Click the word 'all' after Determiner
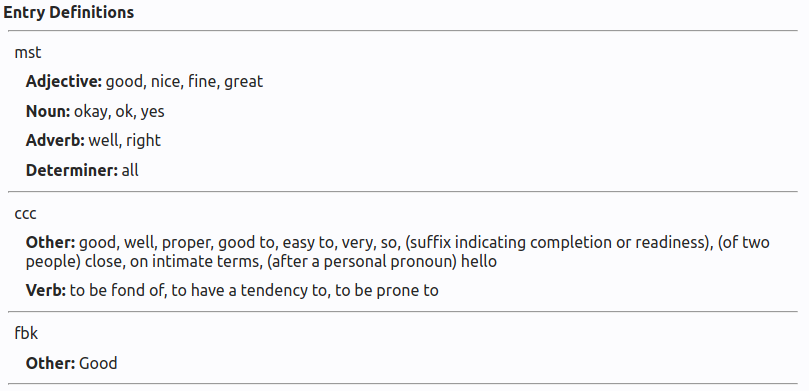The image size is (809, 391). (x=130, y=170)
